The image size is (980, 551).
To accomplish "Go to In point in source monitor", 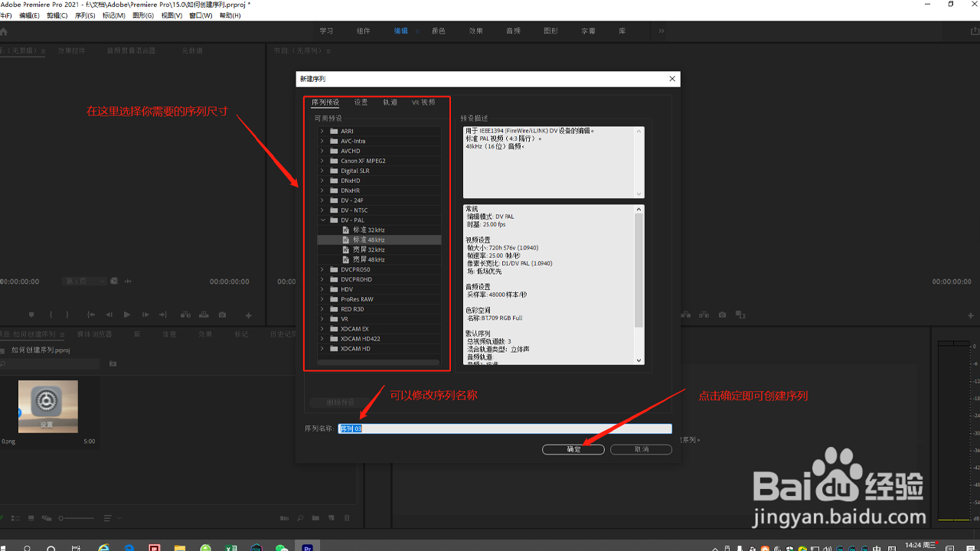I will coord(91,315).
